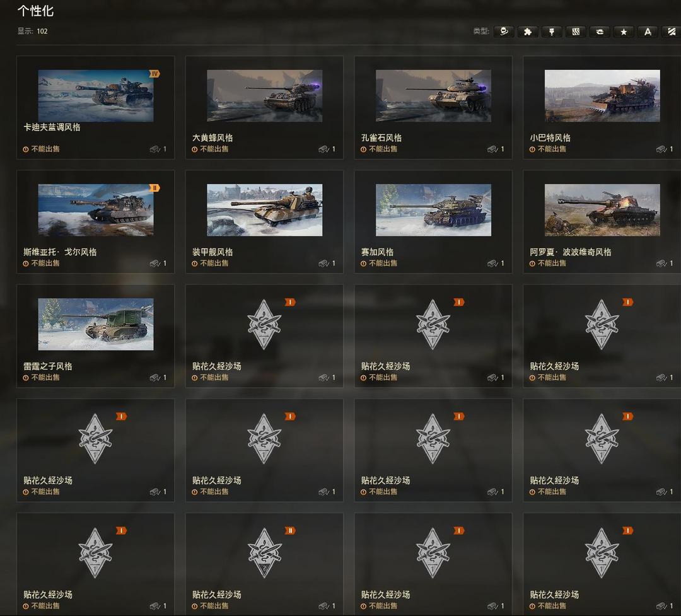This screenshot has height=616, width=681.
Task: Open the 大黄蜂风格 tank thumbnail
Action: pos(264,96)
